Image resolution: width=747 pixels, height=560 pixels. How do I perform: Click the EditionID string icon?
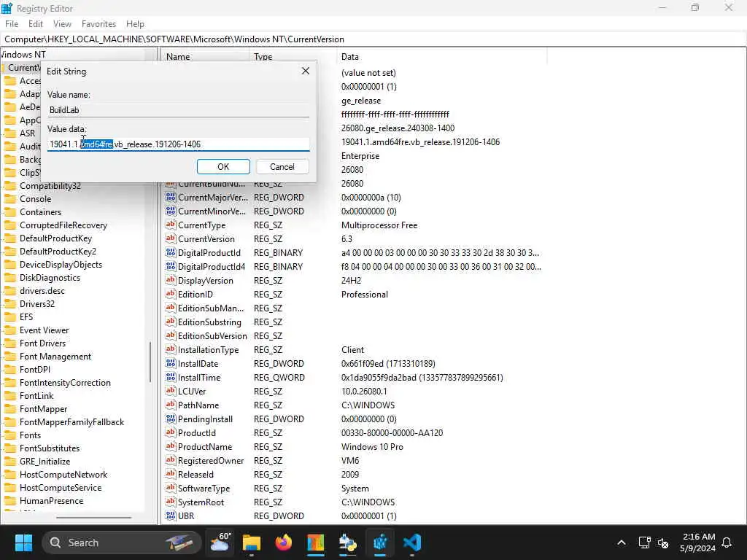pos(171,294)
